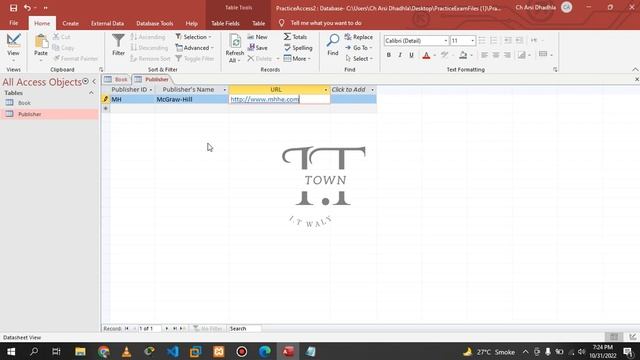Image resolution: width=640 pixels, height=360 pixels.
Task: Sort Descending in Sort & Filter
Action: coord(149,48)
